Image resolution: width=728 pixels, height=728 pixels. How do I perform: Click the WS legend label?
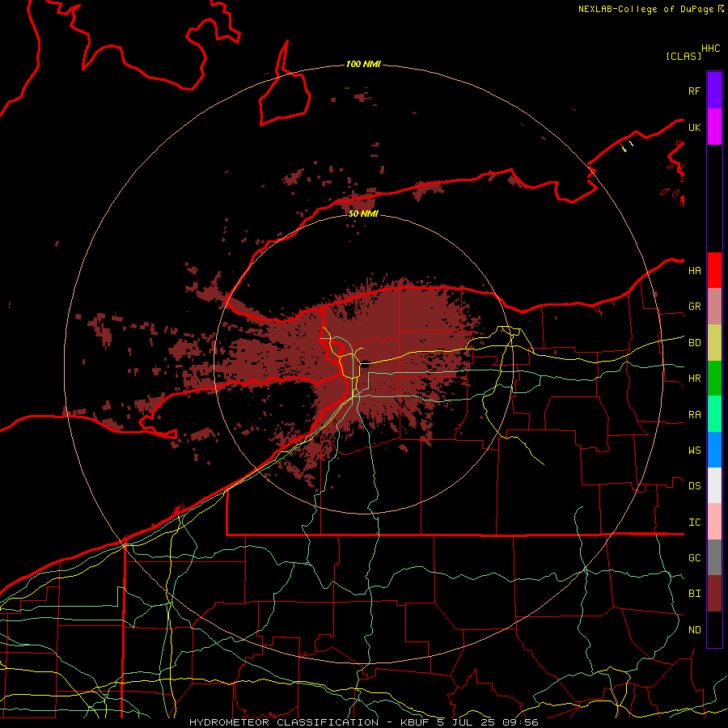[x=695, y=451]
